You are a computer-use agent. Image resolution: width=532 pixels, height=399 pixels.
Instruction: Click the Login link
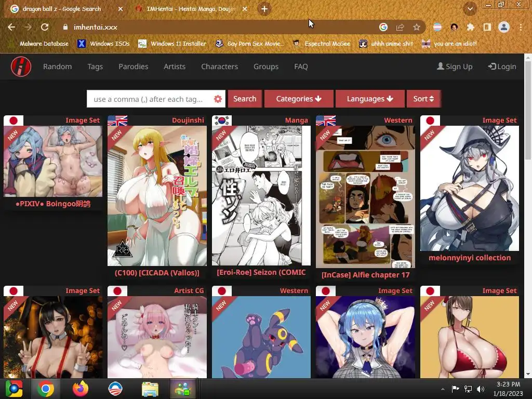502,66
